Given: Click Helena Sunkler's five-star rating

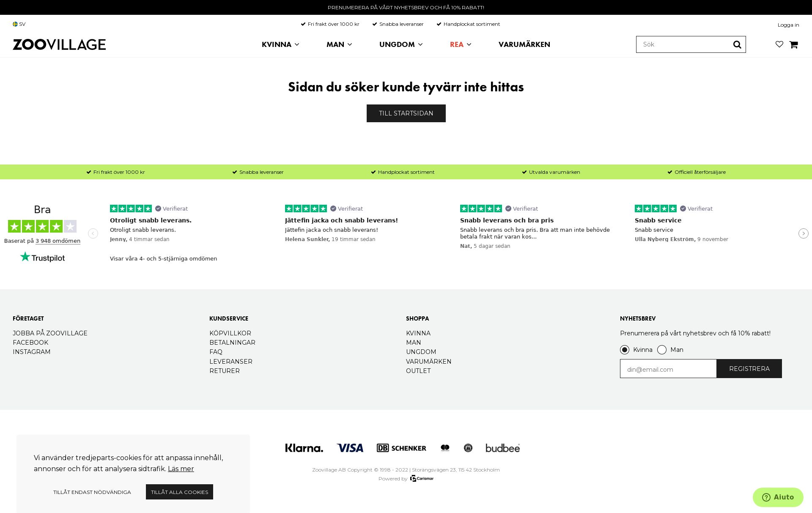Looking at the screenshot, I should [x=306, y=208].
